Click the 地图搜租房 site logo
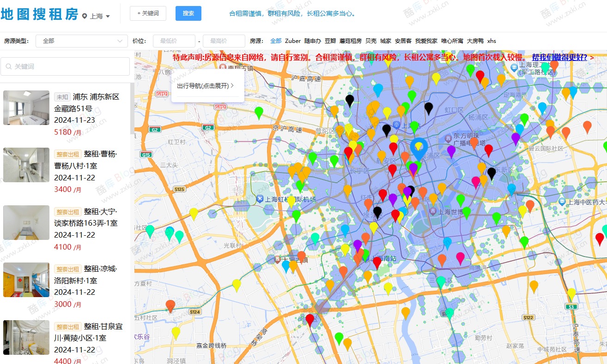Screen dimensions: 607x364 [x=39, y=13]
